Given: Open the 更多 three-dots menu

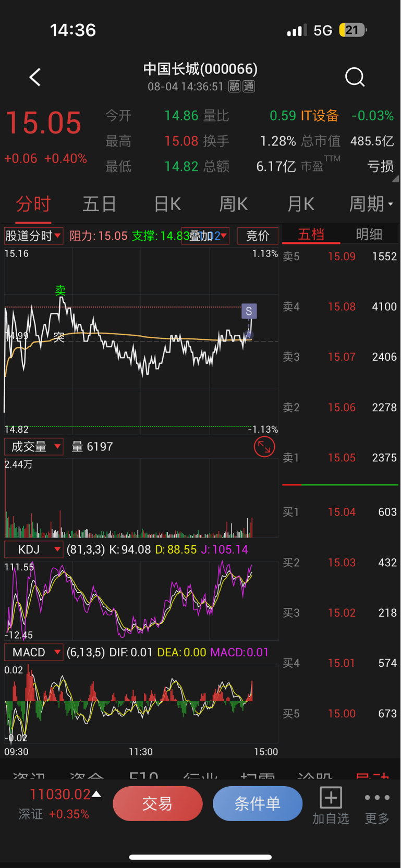Looking at the screenshot, I should (x=377, y=806).
